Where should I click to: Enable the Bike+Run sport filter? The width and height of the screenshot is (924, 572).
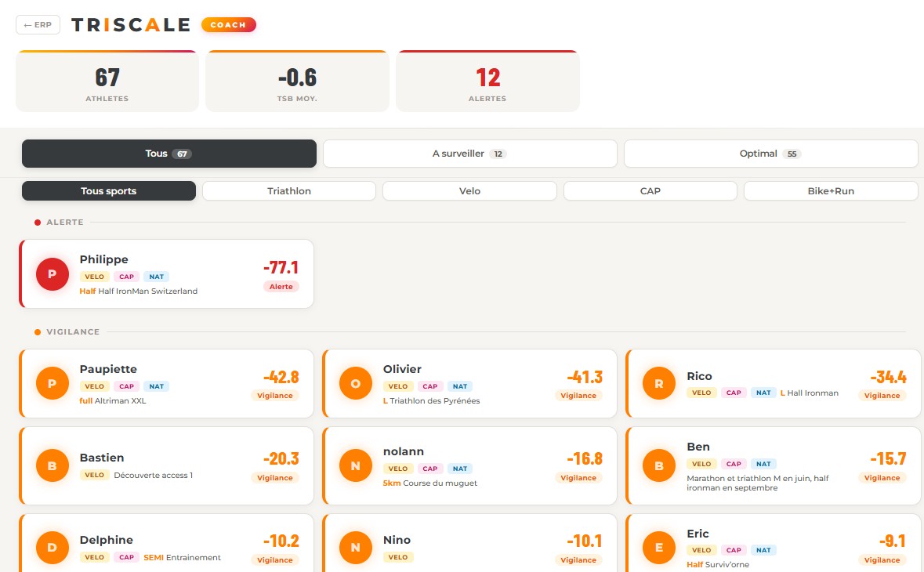(x=830, y=190)
